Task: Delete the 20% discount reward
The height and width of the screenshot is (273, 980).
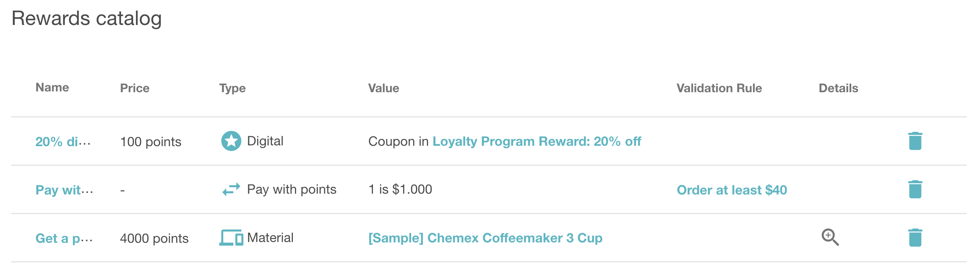Action: pos(915,141)
